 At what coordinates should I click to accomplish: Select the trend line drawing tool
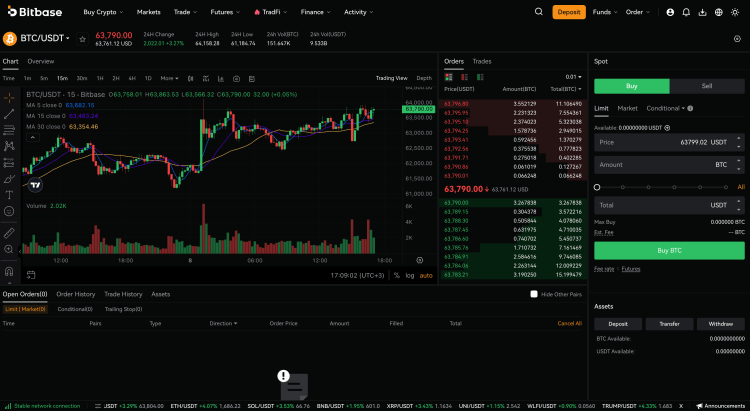[9, 114]
